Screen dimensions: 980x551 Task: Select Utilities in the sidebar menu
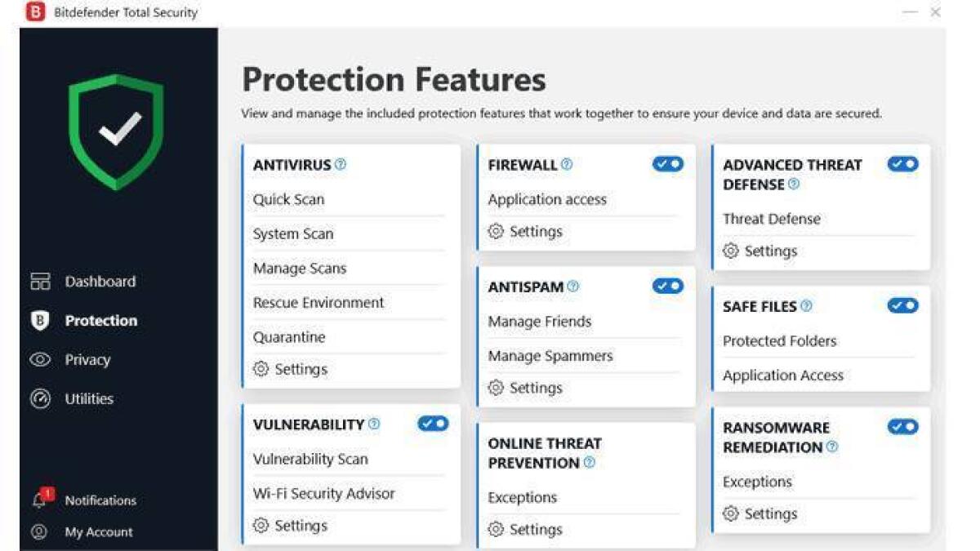click(88, 398)
